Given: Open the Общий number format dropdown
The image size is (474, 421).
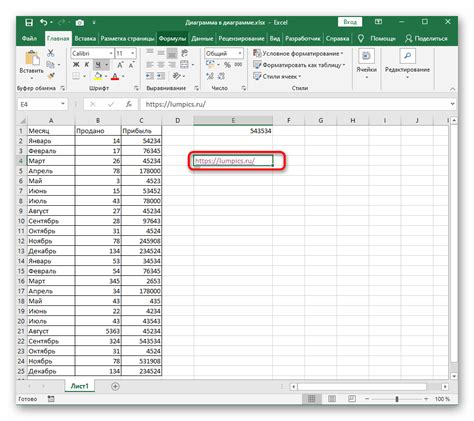Looking at the screenshot, I should (x=240, y=53).
